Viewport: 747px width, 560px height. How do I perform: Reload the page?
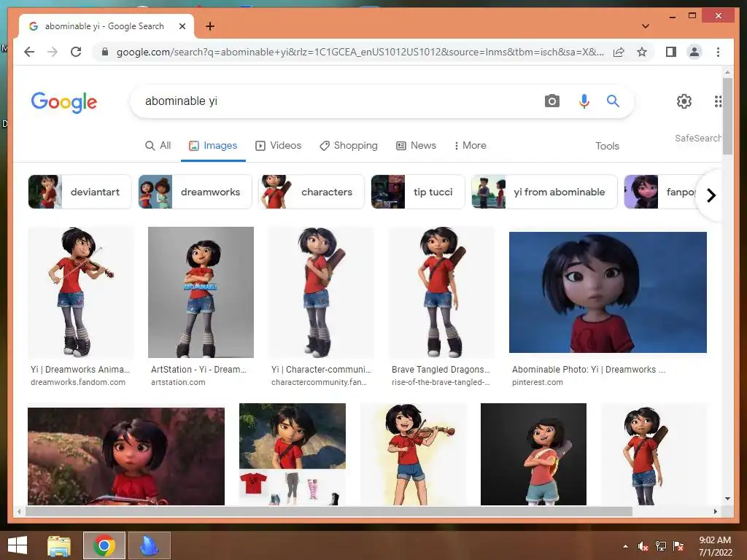tap(76, 52)
